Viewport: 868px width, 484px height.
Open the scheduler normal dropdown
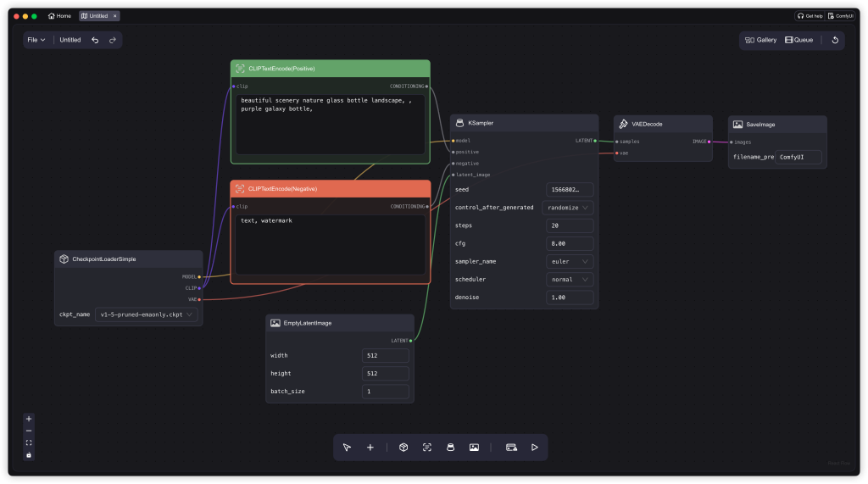(x=568, y=280)
